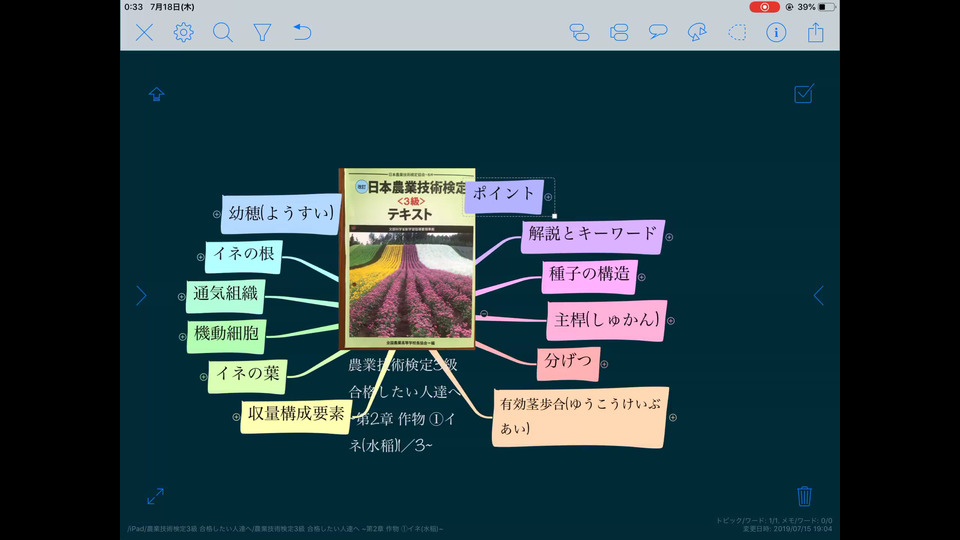Expand the 種子の構造 node
Screen dimensions: 960x540
click(642, 277)
